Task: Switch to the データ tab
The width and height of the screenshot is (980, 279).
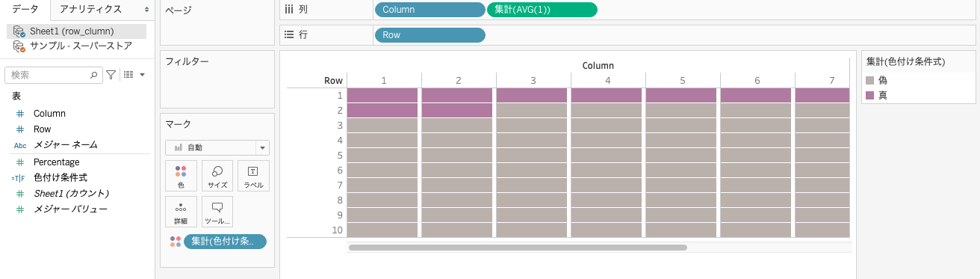Action: (25, 9)
